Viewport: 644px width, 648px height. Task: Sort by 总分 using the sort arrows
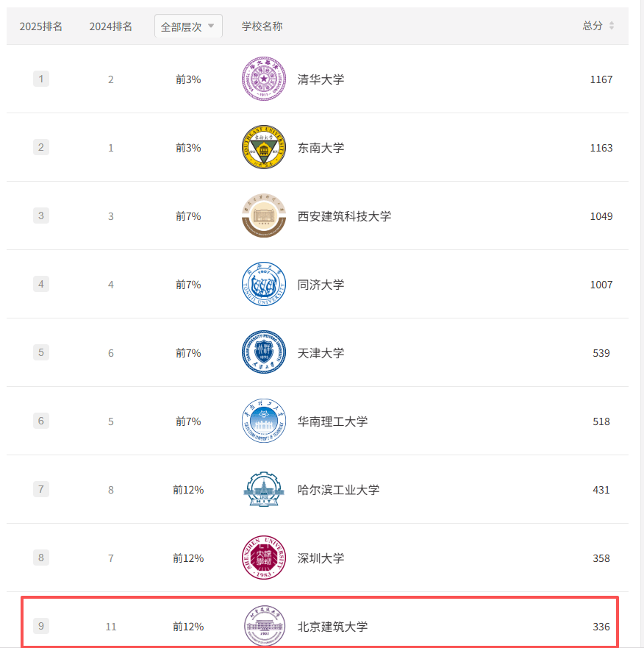point(612,26)
